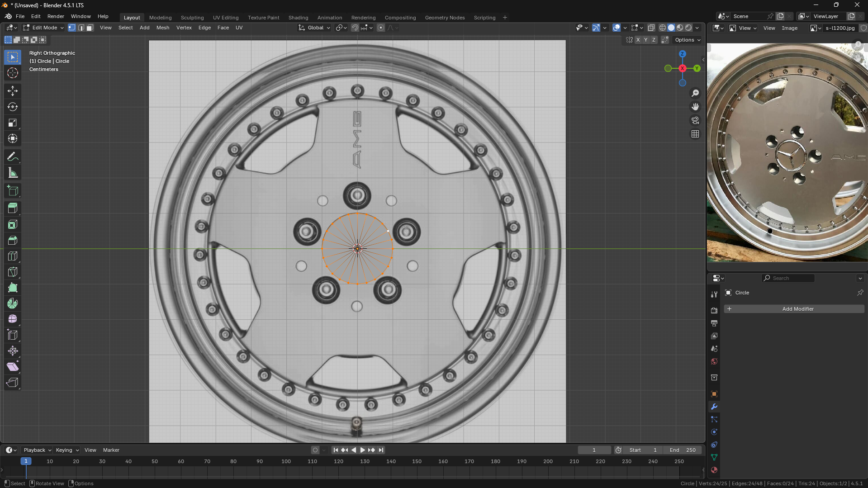Activate the Loop Cut tool
Image resolution: width=868 pixels, height=488 pixels.
13,256
